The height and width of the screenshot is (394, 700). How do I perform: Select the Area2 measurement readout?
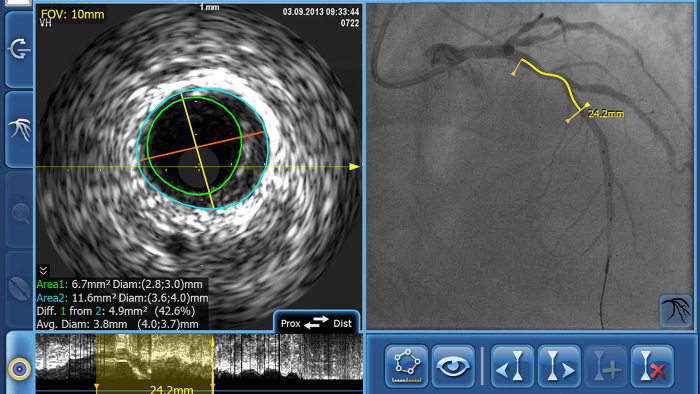(x=122, y=298)
